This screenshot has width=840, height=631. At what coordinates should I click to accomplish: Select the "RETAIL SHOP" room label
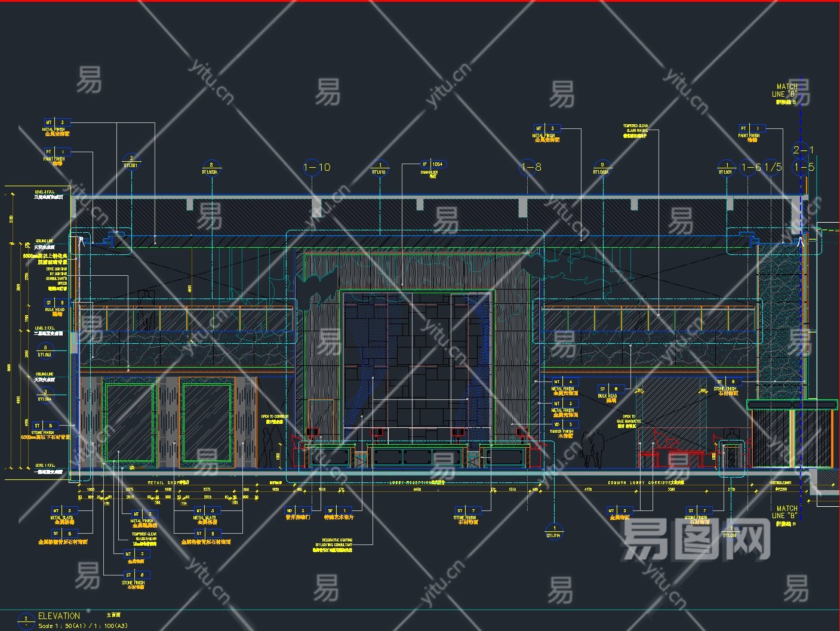164,482
